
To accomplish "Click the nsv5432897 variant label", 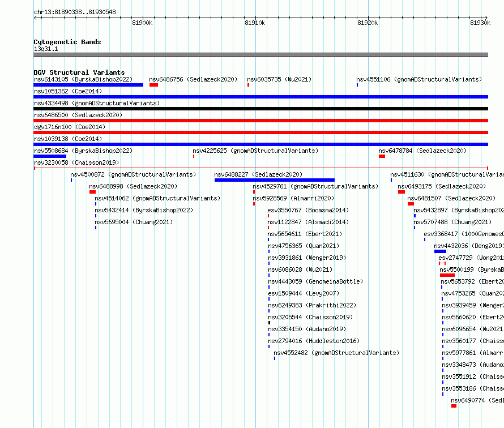I will coord(459,210).
